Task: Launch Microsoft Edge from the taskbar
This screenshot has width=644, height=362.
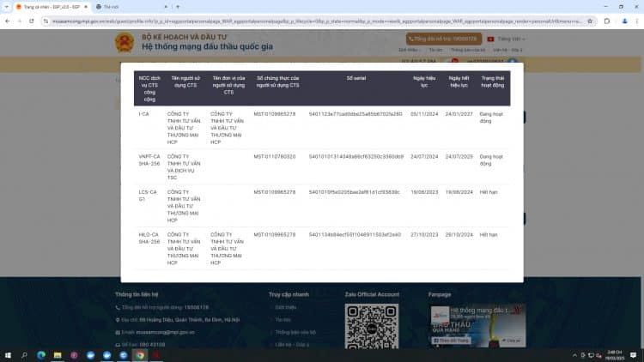Action: pos(41,355)
